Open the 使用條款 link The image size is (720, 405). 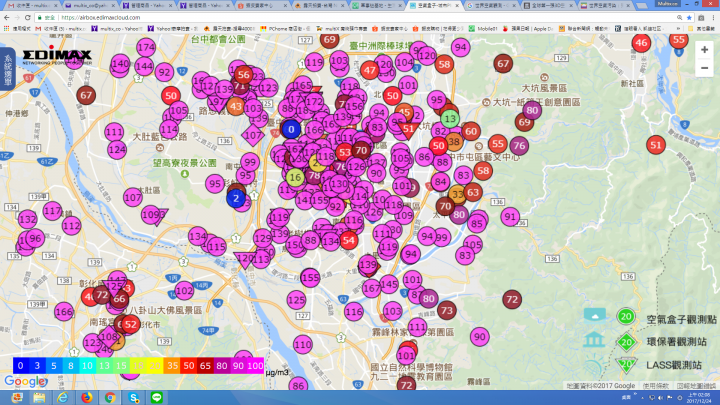pos(656,386)
